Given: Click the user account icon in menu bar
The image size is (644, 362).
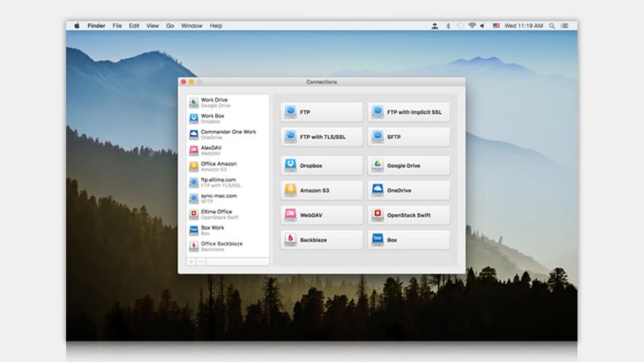Looking at the screenshot, I should click(435, 26).
